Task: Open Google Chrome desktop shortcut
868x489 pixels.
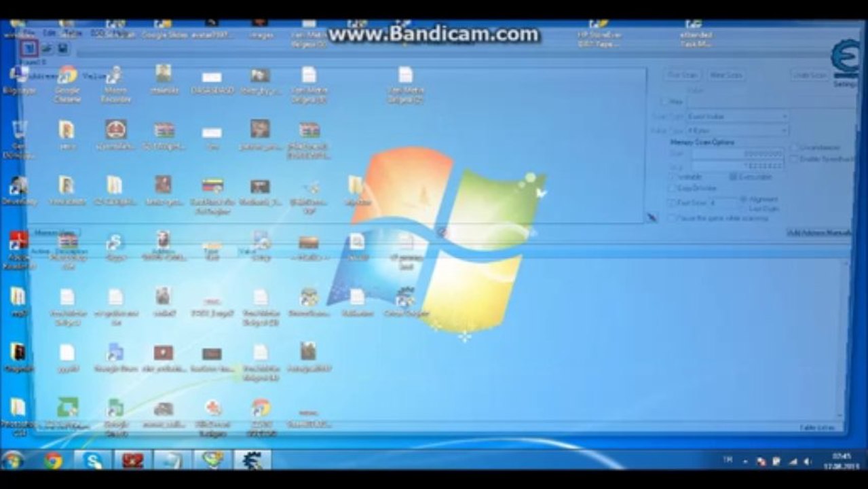Action: point(67,85)
